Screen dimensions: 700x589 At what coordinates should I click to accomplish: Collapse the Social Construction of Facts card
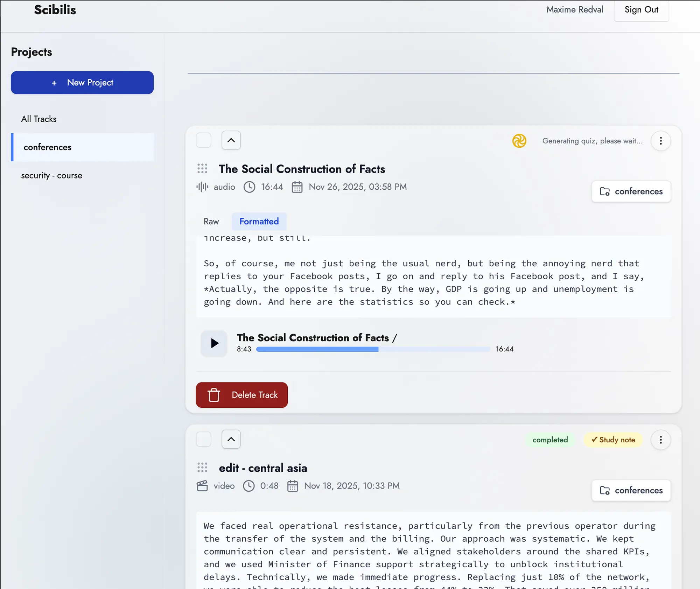231,140
